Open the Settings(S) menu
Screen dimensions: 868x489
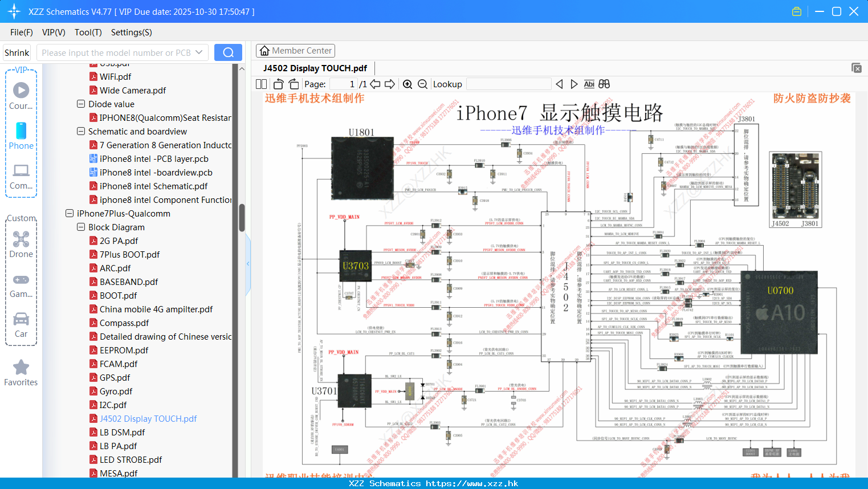132,32
